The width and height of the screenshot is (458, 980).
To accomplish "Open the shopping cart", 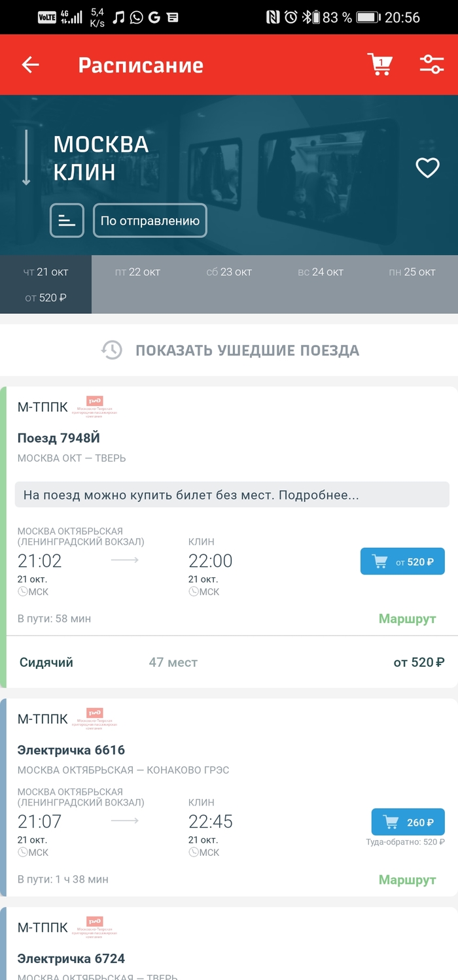I will [380, 65].
